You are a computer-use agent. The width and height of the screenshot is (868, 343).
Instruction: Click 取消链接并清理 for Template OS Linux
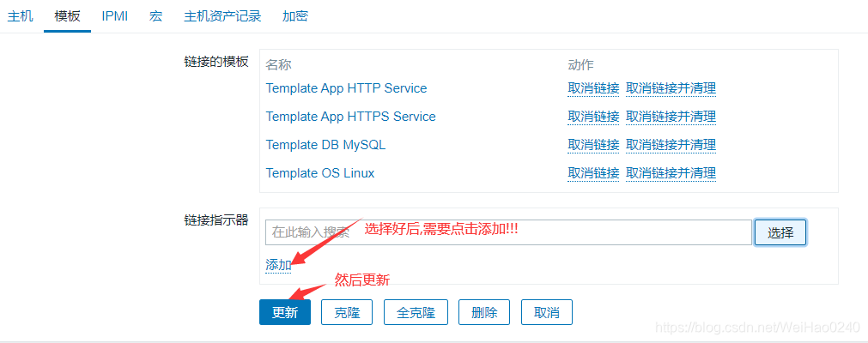(671, 173)
